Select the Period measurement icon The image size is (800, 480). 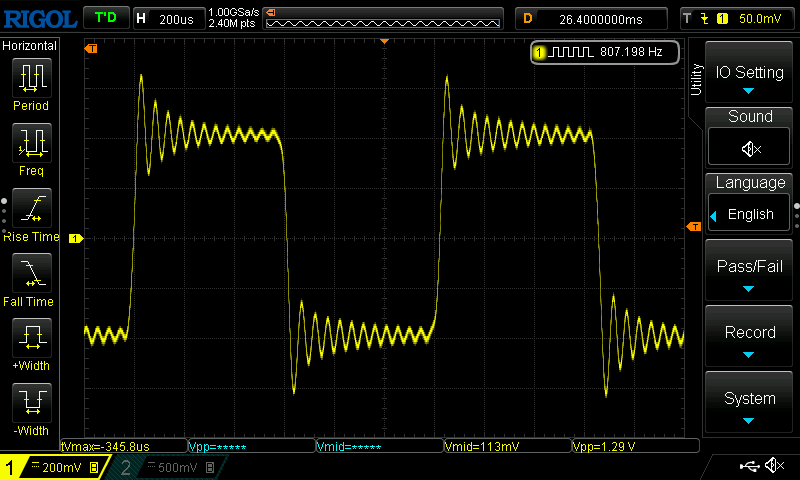click(32, 78)
